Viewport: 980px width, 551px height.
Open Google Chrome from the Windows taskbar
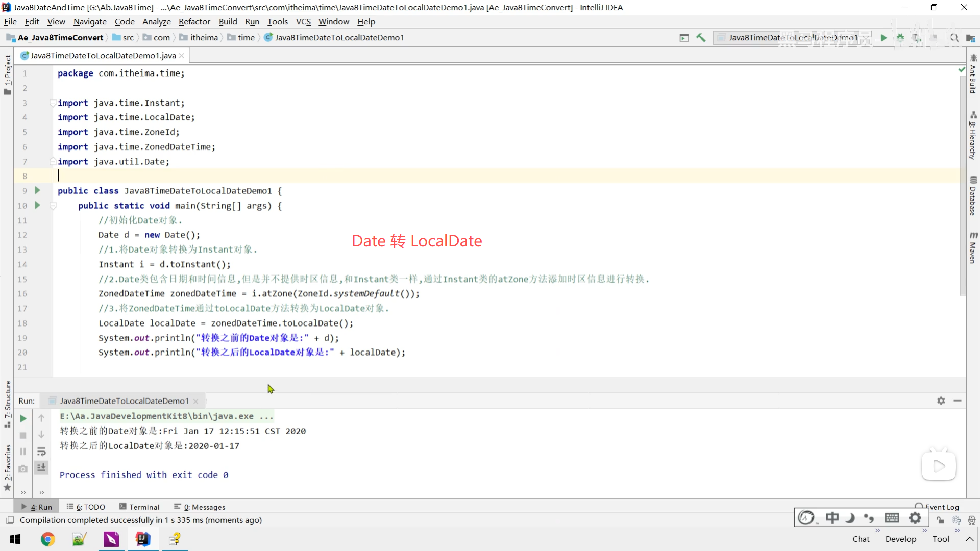coord(47,539)
